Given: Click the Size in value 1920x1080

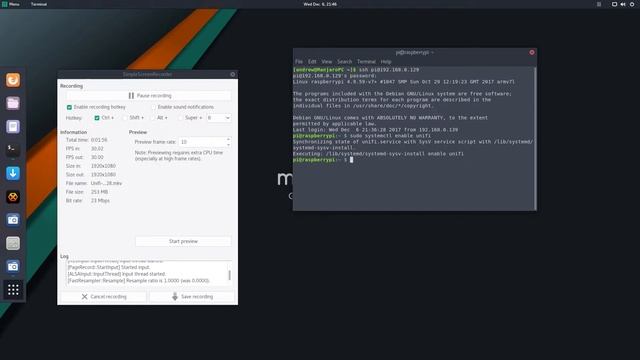Looking at the screenshot, I should (103, 166).
